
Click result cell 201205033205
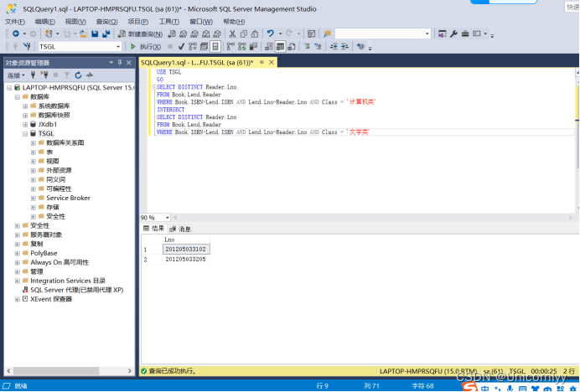186,259
